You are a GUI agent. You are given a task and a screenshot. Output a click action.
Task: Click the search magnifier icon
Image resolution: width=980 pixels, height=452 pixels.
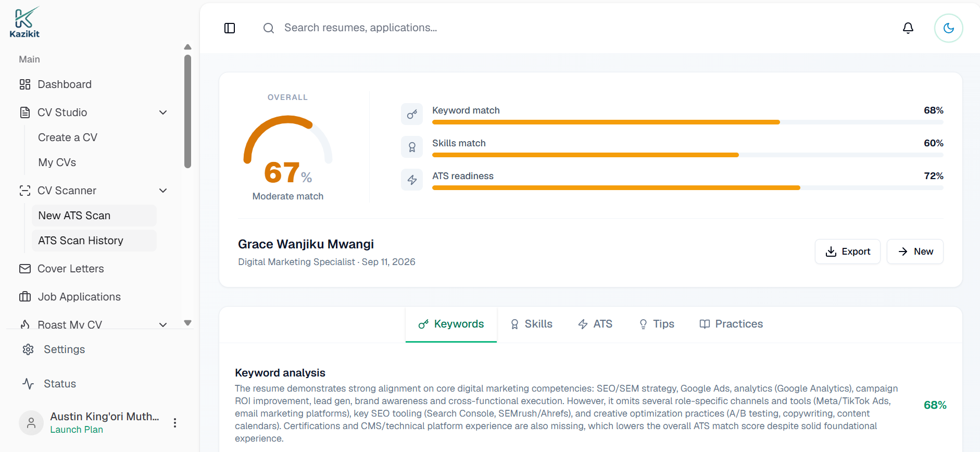point(269,28)
